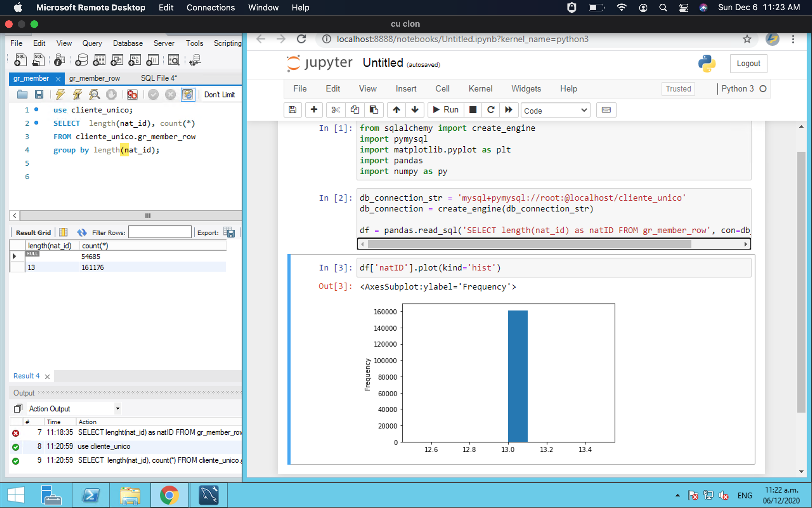Toggle continue-on-error icon in SQL editor
The image size is (812, 508).
click(x=132, y=94)
